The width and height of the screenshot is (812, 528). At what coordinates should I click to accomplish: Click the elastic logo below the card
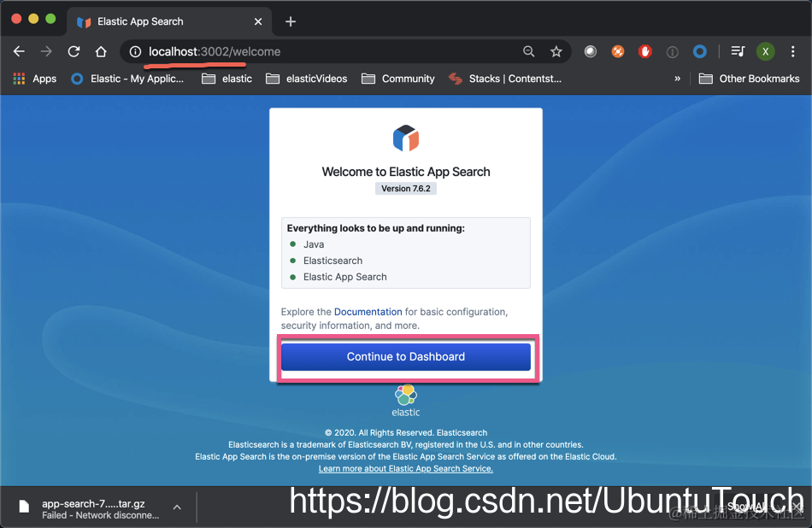point(406,401)
